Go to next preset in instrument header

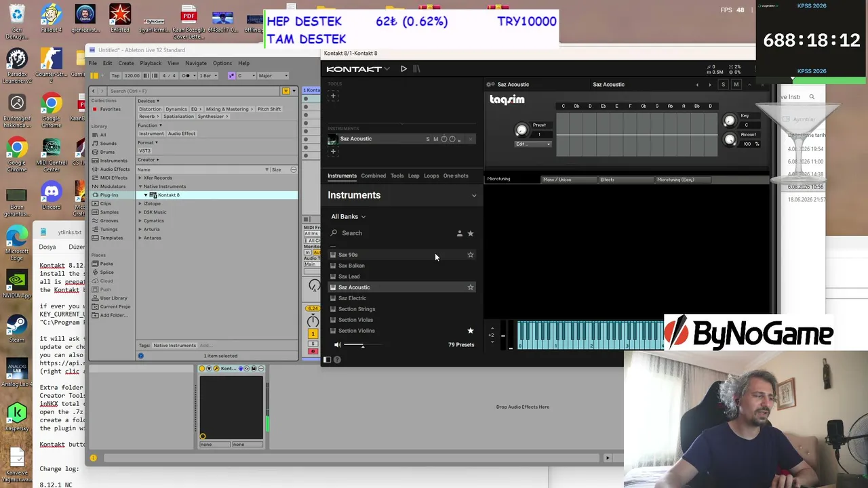[709, 85]
